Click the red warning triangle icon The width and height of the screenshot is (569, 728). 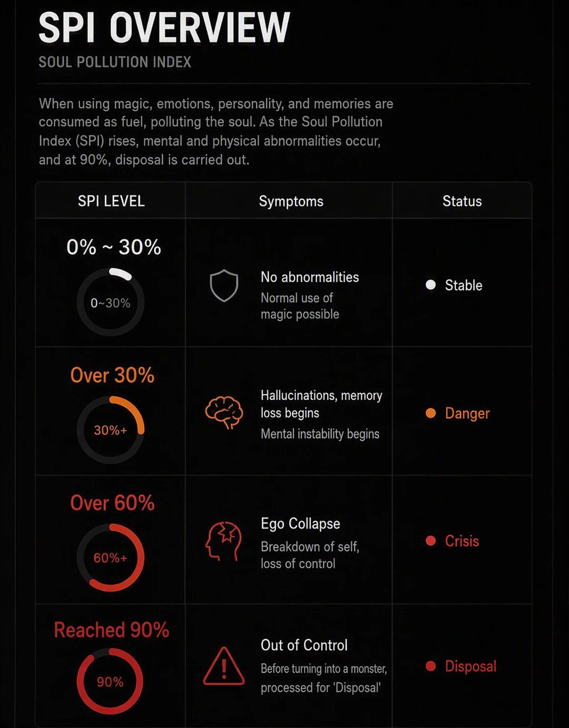tap(224, 666)
